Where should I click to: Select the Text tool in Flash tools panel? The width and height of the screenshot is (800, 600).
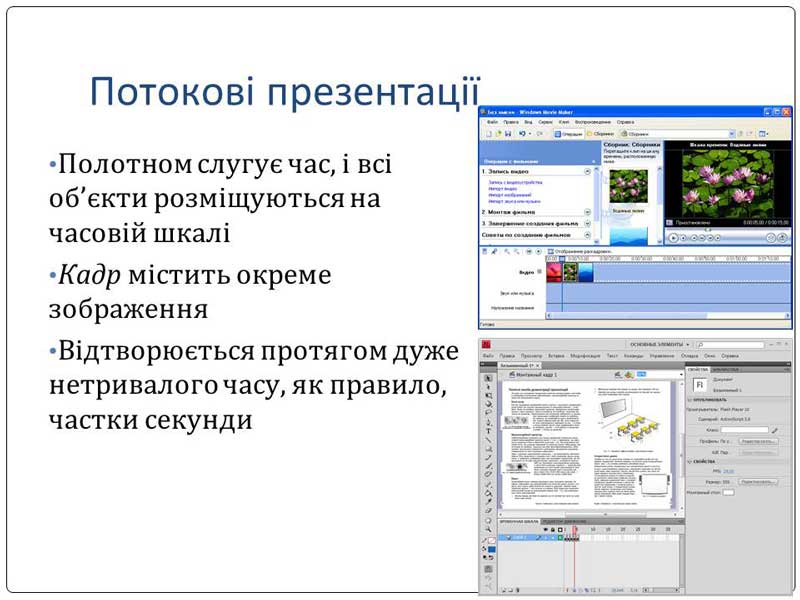(488, 431)
